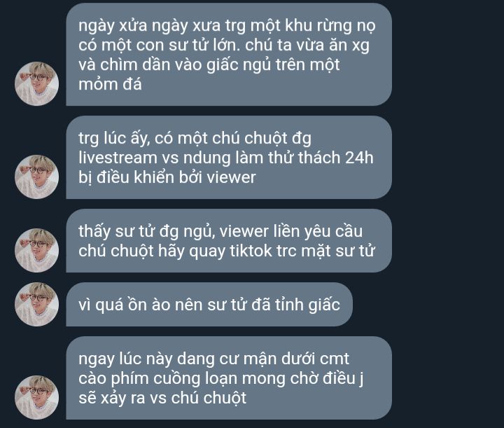The width and height of the screenshot is (504, 428).
Task: Tap avatar next to the livestream message
Action: pyautogui.click(x=36, y=177)
